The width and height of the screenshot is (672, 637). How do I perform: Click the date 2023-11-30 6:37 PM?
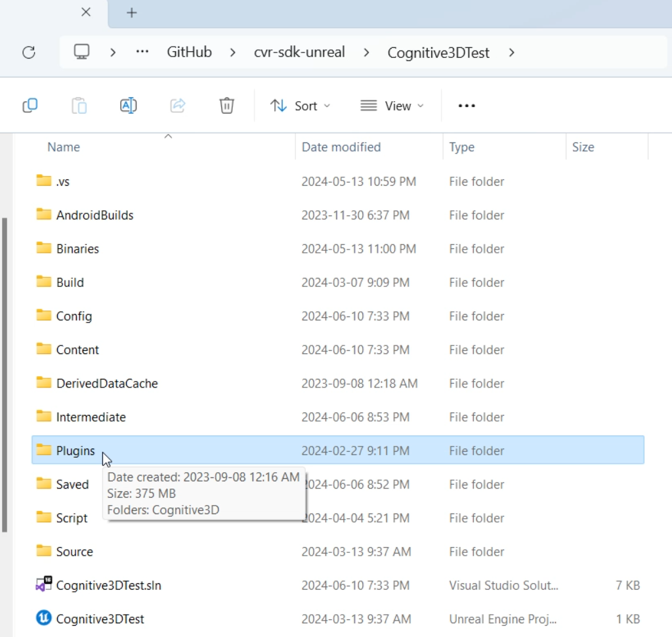[355, 215]
